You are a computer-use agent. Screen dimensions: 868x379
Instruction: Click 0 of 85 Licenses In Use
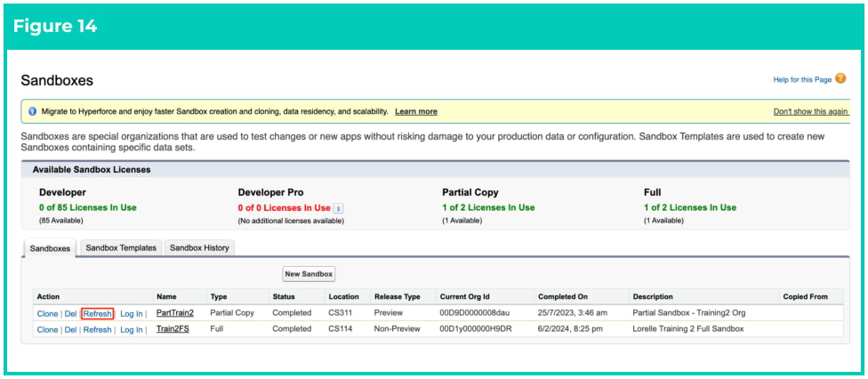coord(87,208)
